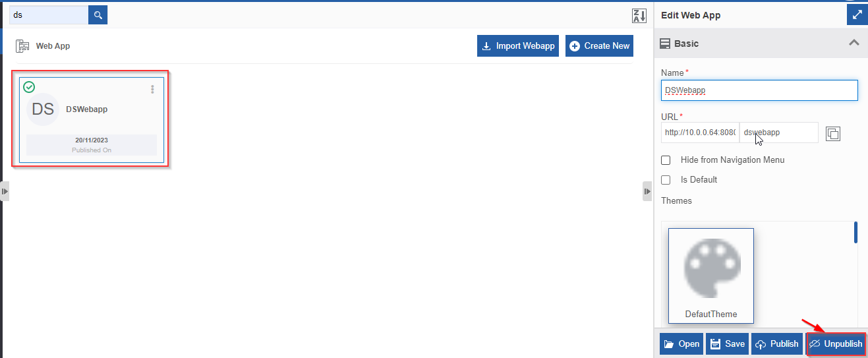Click the URL base http://10.0.0.64 field
Screen dimensions: 868x358
(x=700, y=133)
